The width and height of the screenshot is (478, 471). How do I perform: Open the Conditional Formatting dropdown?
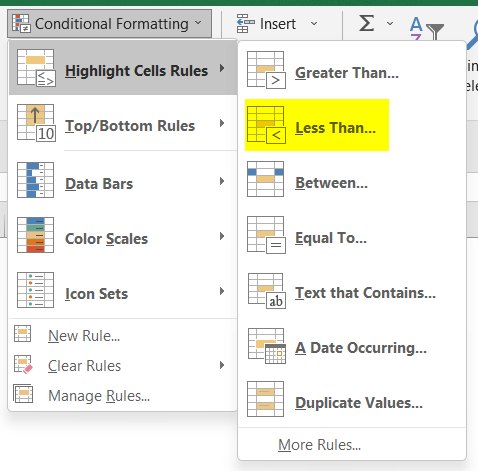pyautogui.click(x=109, y=24)
